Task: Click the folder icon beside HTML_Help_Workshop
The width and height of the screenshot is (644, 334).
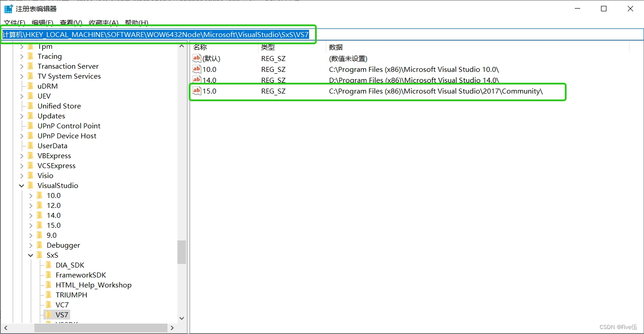Action: [x=49, y=285]
